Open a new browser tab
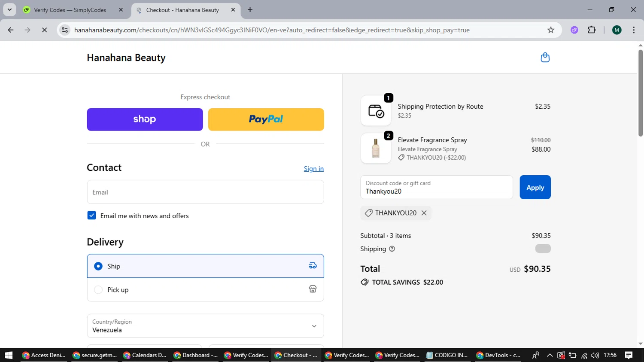 [x=250, y=10]
